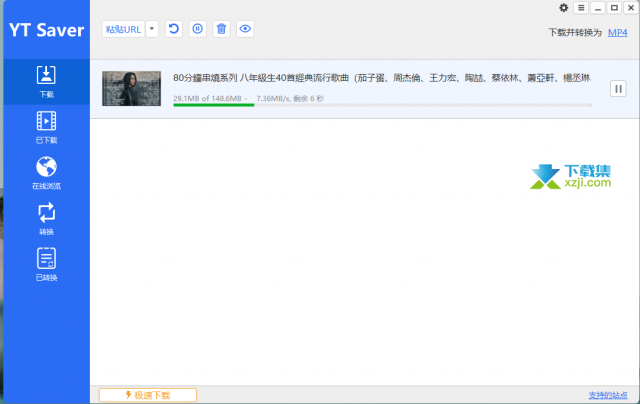Toggle the eye icon in the toolbar
This screenshot has width=640, height=404.
[245, 29]
